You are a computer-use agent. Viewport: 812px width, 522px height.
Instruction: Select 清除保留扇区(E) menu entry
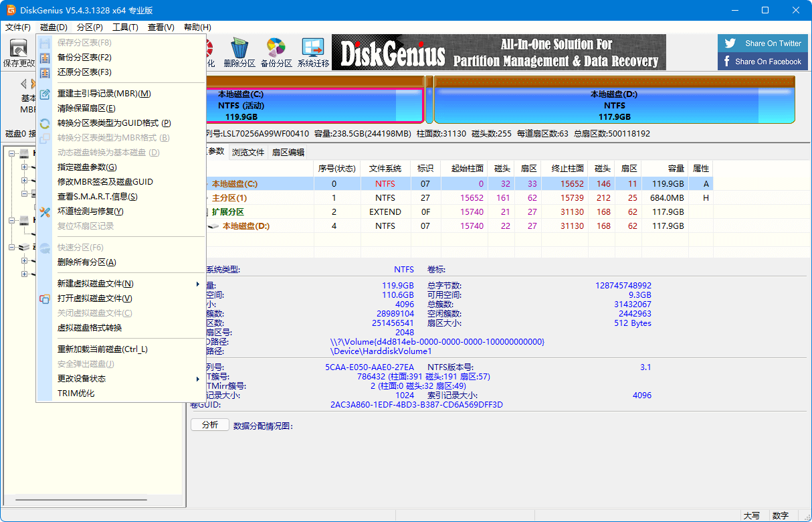120,108
